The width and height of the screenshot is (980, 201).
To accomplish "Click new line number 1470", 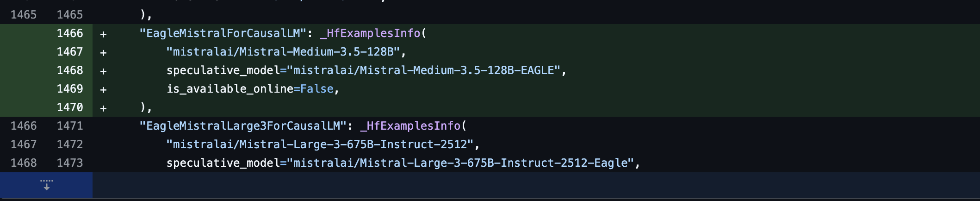I will 70,107.
